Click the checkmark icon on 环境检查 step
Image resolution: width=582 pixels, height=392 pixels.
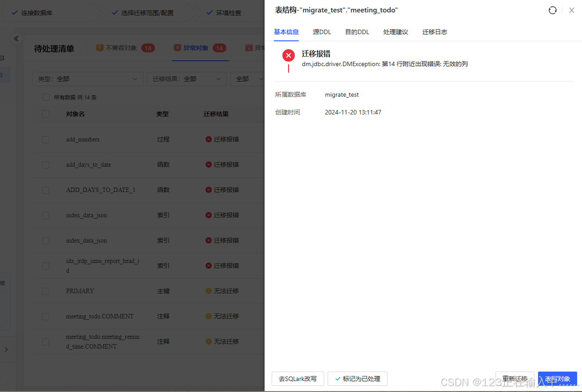209,12
